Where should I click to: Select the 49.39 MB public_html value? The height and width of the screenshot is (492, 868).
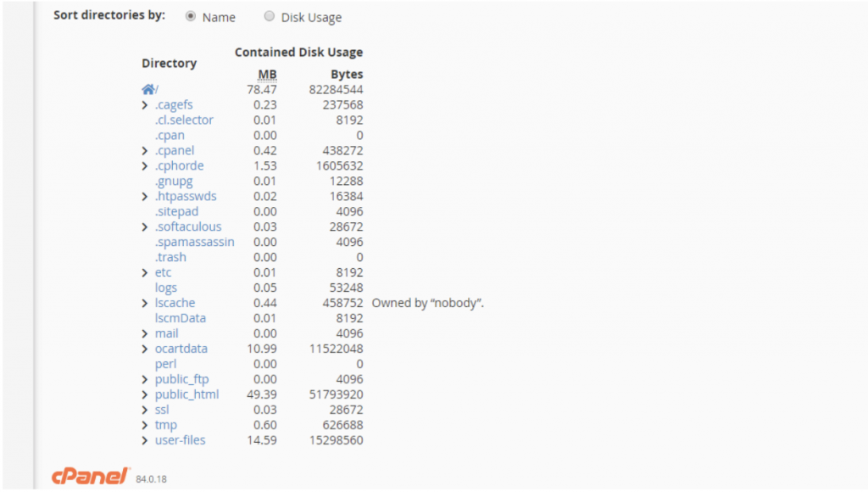pyautogui.click(x=262, y=394)
